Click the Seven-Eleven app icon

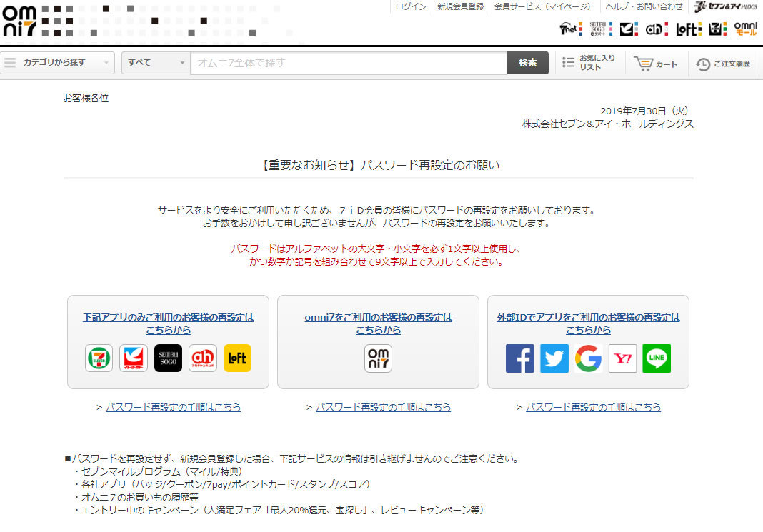[99, 358]
